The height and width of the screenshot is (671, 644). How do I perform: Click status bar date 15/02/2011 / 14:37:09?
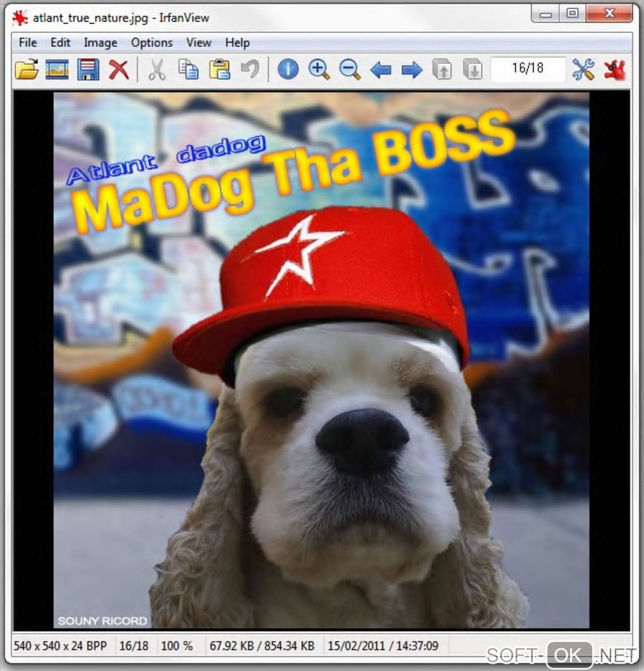pyautogui.click(x=383, y=645)
